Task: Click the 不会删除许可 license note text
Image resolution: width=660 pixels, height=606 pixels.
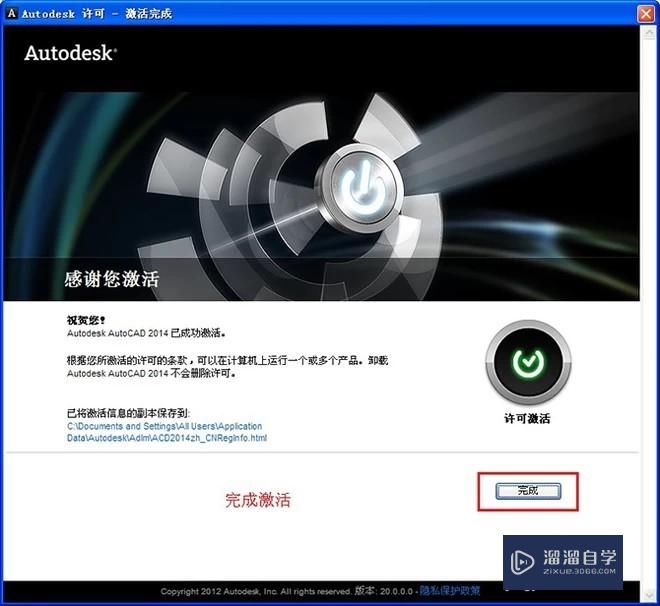Action: [x=204, y=373]
